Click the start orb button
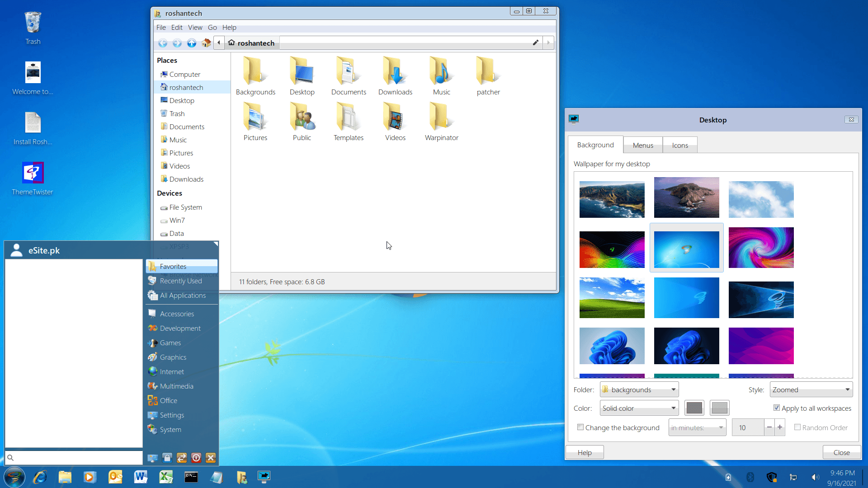The height and width of the screenshot is (488, 868). click(14, 477)
